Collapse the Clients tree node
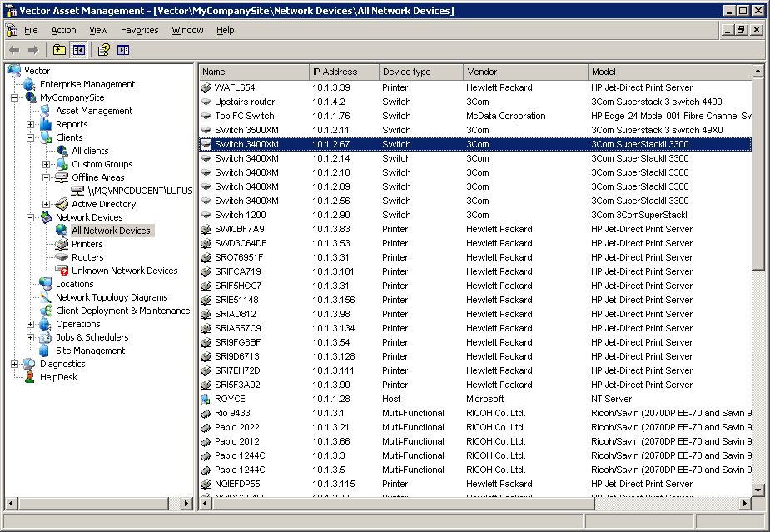Image resolution: width=770 pixels, height=532 pixels. [x=30, y=137]
